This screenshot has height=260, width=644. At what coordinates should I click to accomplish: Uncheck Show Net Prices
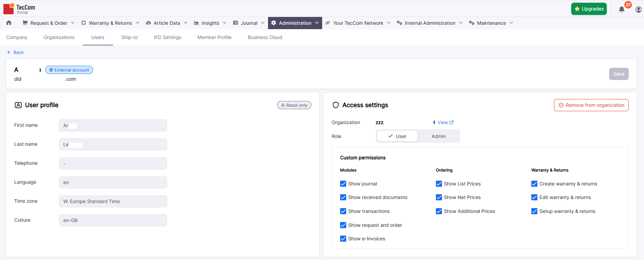[439, 197]
